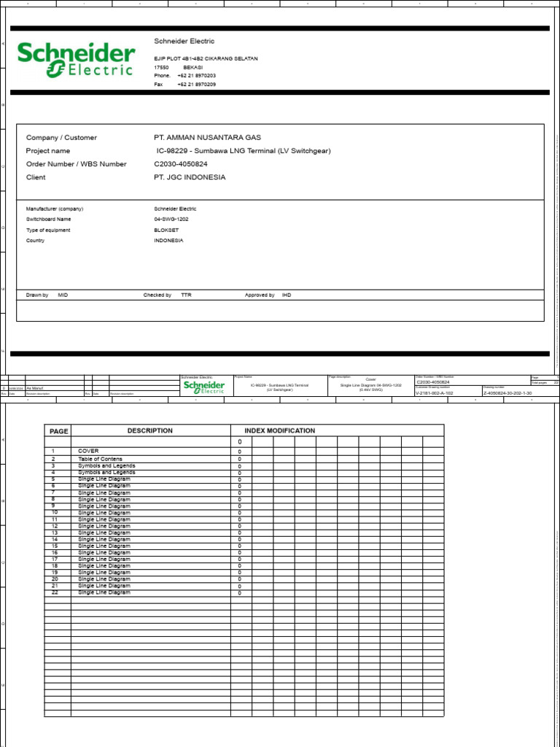The width and height of the screenshot is (560, 747).
Task: Select 'Single Line Diagram' for page 16
Action: (x=104, y=553)
